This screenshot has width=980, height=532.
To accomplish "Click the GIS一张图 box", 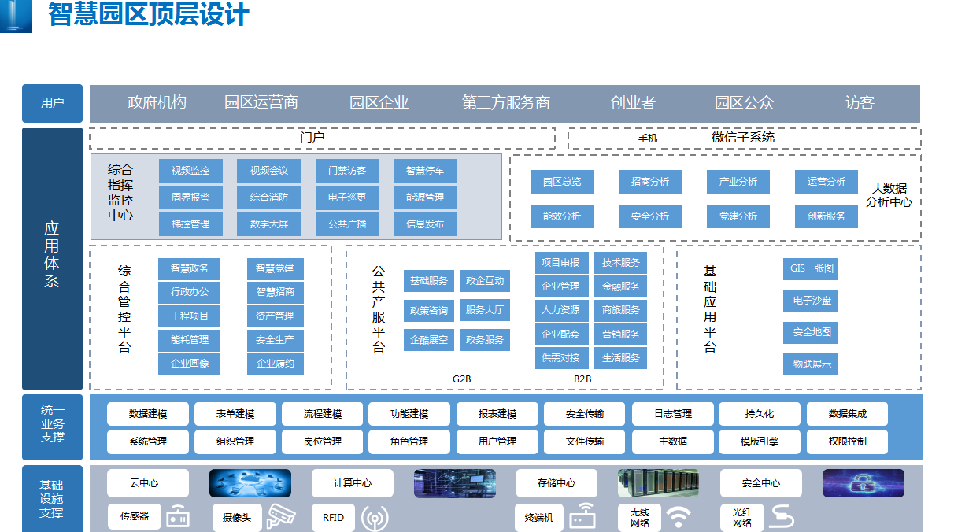I will pyautogui.click(x=811, y=268).
